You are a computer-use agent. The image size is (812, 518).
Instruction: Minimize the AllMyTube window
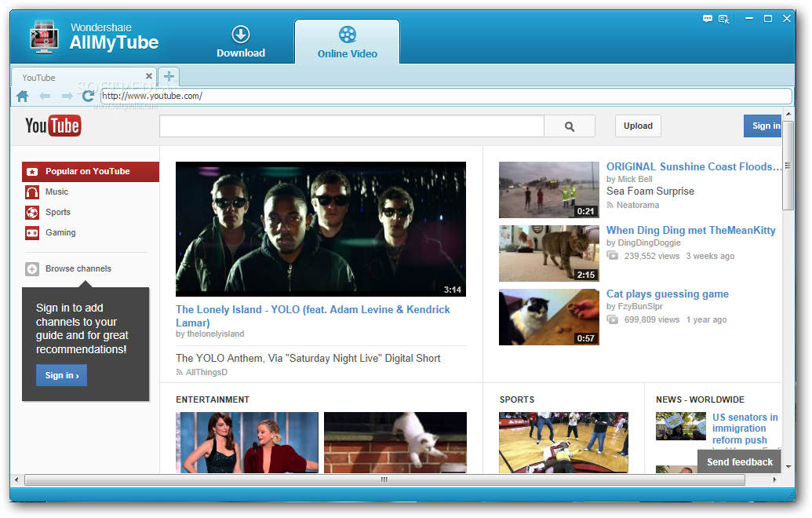pyautogui.click(x=748, y=19)
